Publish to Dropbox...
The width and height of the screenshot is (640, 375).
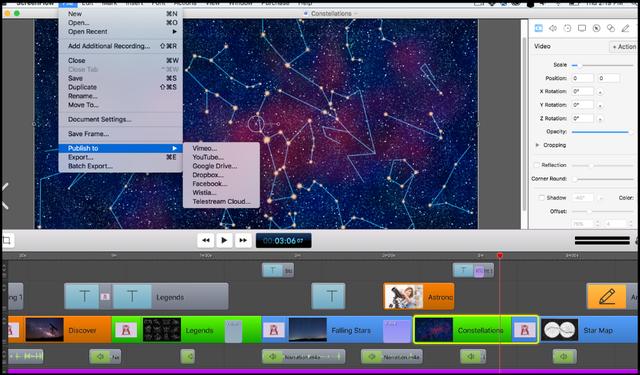point(221,175)
